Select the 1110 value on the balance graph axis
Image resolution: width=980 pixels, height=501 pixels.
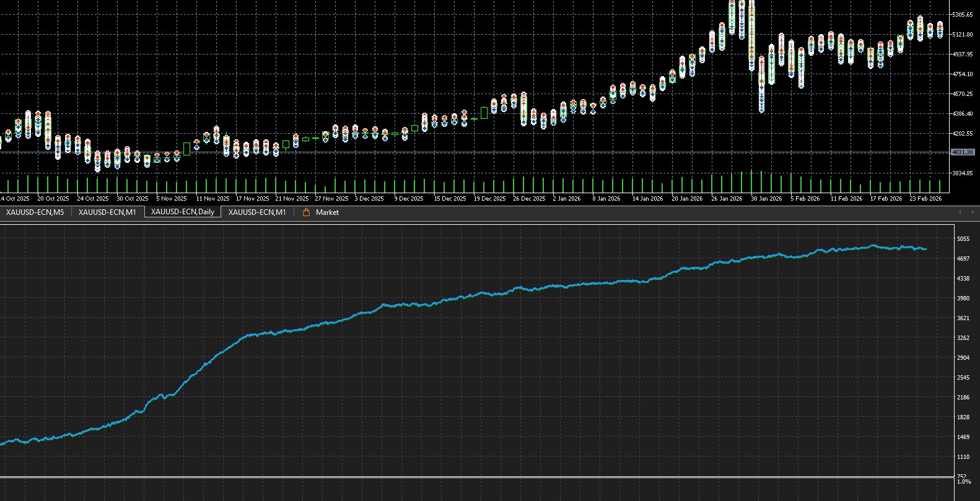(x=963, y=457)
